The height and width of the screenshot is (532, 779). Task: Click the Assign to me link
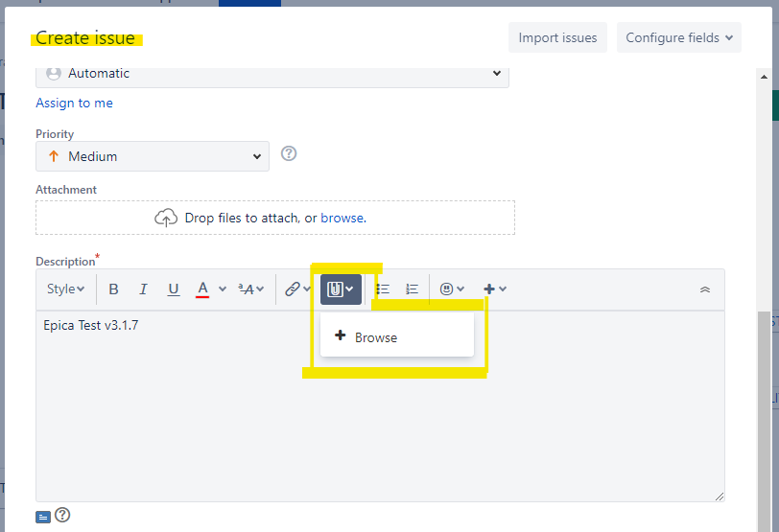point(74,103)
